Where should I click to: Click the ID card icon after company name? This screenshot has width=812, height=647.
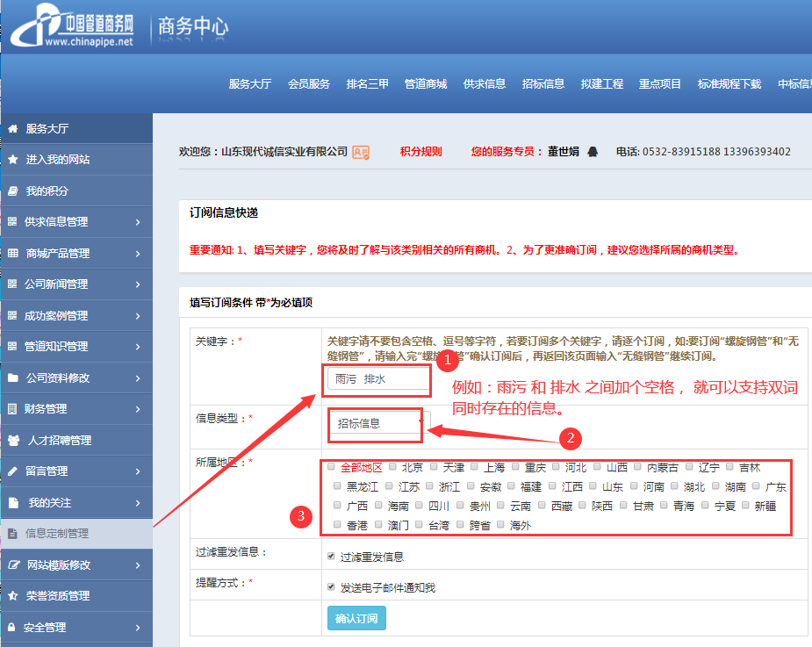coord(360,152)
